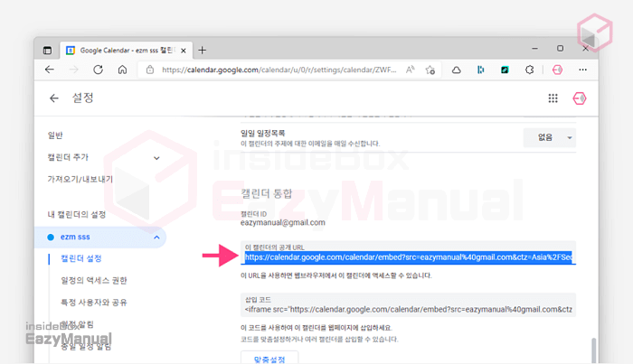Expand the 캘린더 추가 section
633x364 pixels.
104,157
